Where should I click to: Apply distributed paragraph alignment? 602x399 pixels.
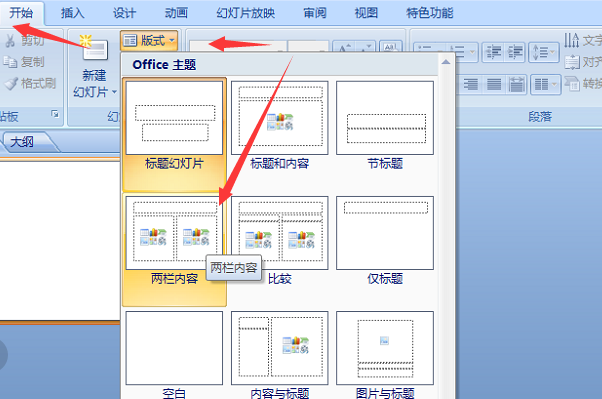[x=516, y=84]
